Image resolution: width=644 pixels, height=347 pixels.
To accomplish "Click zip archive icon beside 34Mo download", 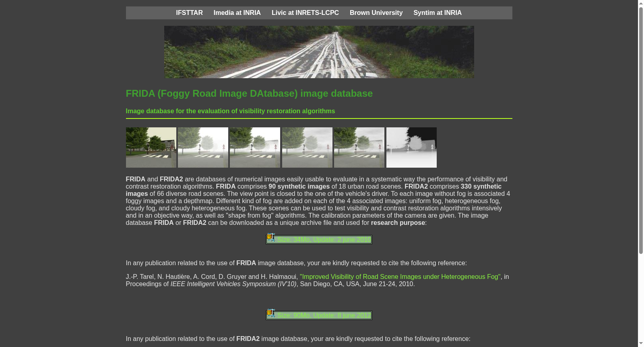I will [x=271, y=238].
